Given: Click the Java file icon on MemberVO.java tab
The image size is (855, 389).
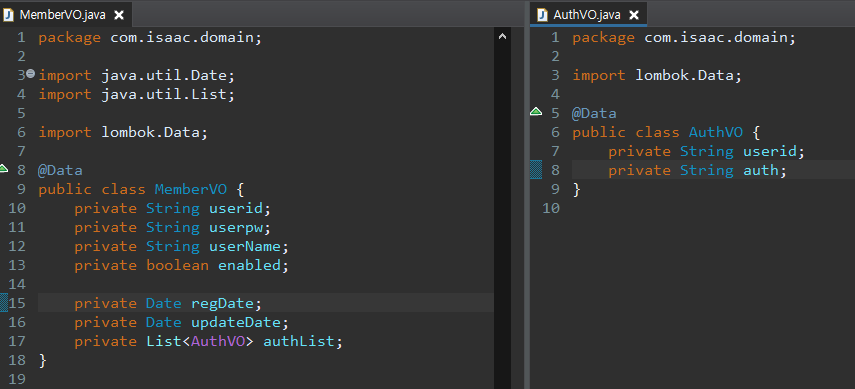Looking at the screenshot, I should 9,15.
